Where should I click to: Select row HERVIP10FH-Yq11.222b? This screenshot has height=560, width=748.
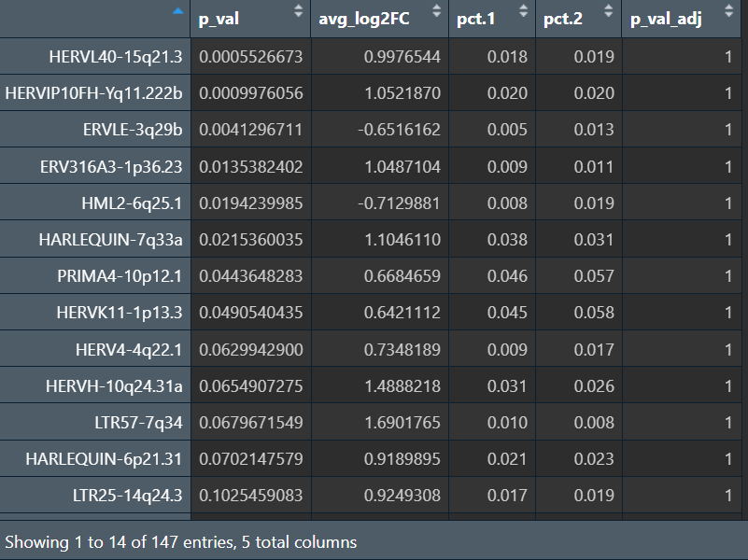pos(94,93)
